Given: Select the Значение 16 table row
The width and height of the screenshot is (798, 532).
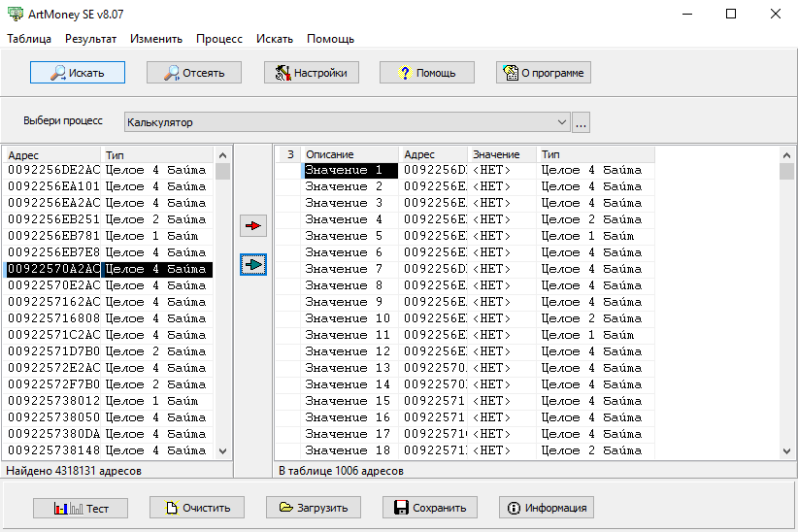Looking at the screenshot, I should pos(465,416).
